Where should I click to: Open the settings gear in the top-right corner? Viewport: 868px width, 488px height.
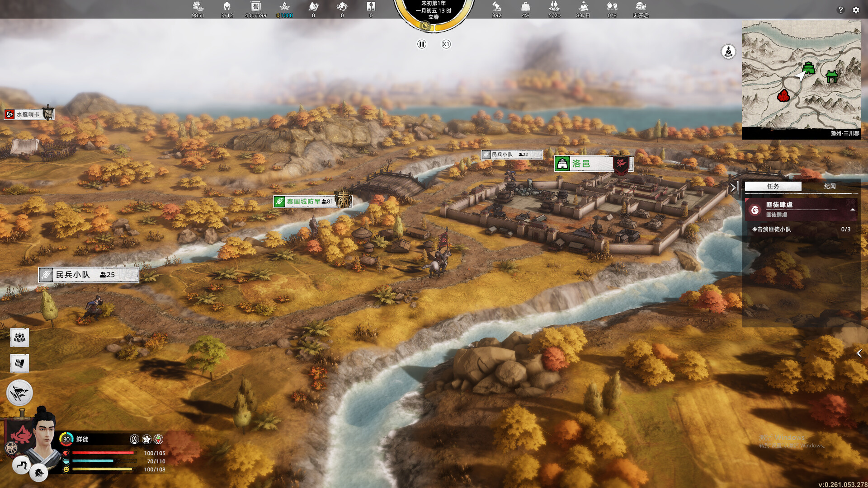click(856, 10)
